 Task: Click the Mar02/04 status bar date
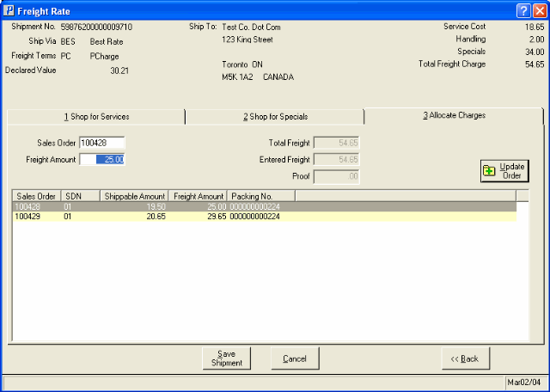[524, 382]
